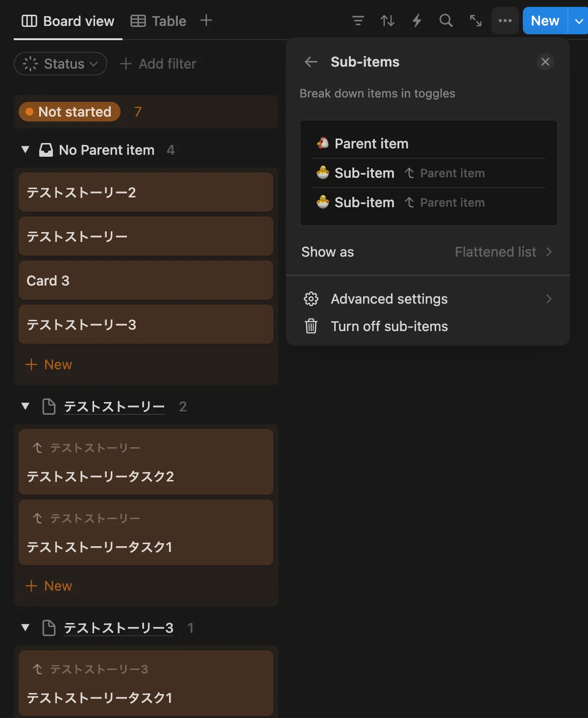This screenshot has width=588, height=718.
Task: Click the Board view layout icon
Action: (29, 21)
